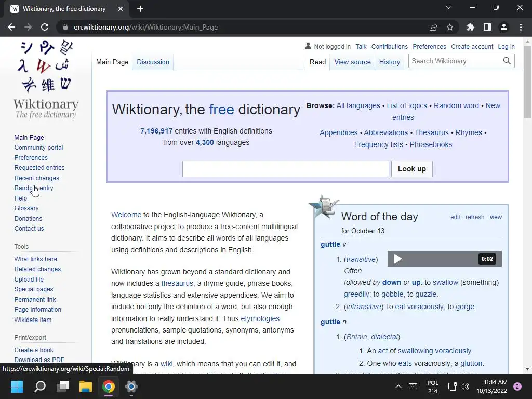This screenshot has width=532, height=399.
Task: Click the Search Wiktionary input field
Action: [455, 61]
